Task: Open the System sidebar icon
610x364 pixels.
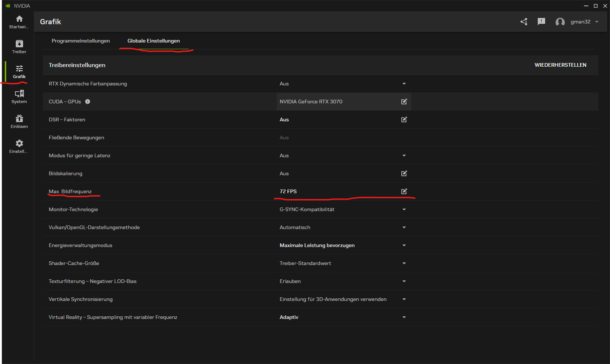Action: [19, 93]
